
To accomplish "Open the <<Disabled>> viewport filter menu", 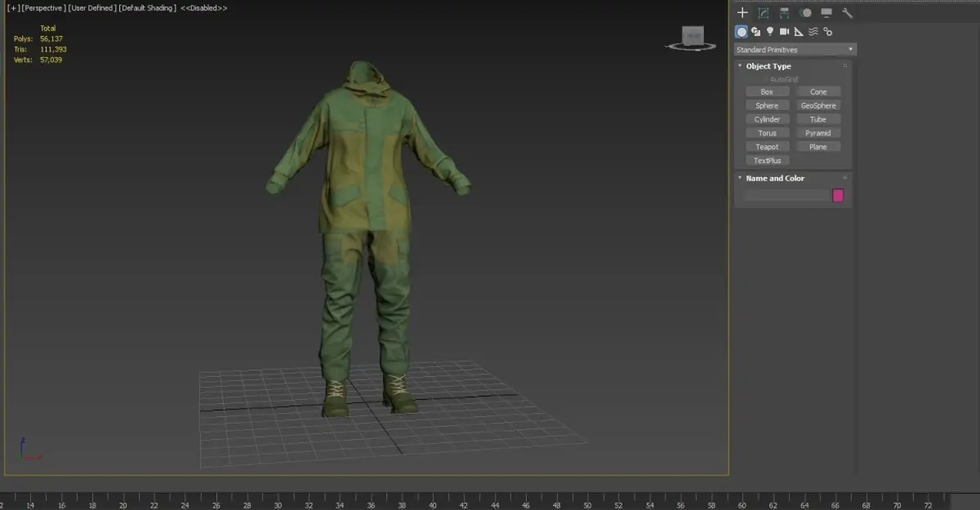I will tap(203, 7).
